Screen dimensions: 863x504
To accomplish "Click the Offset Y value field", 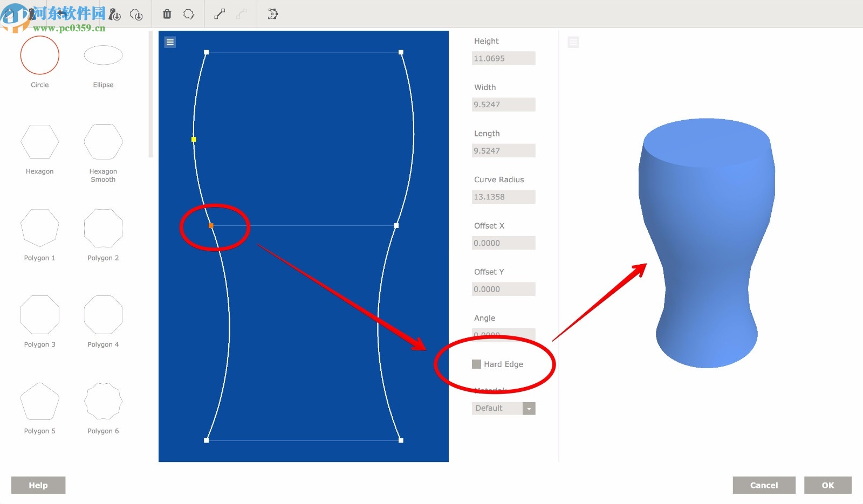I will tap(503, 289).
